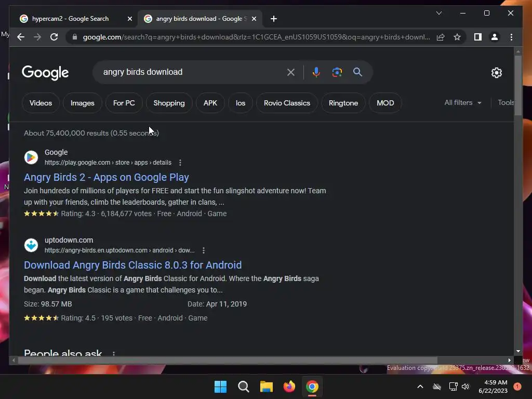Click the play.google.com result URL
The image size is (532, 399).
click(x=108, y=163)
